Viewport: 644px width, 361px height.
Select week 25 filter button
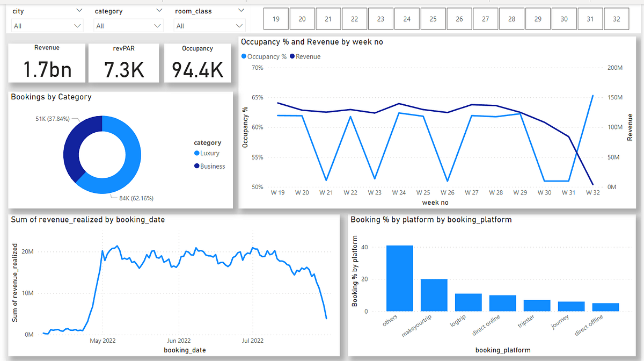coord(433,18)
